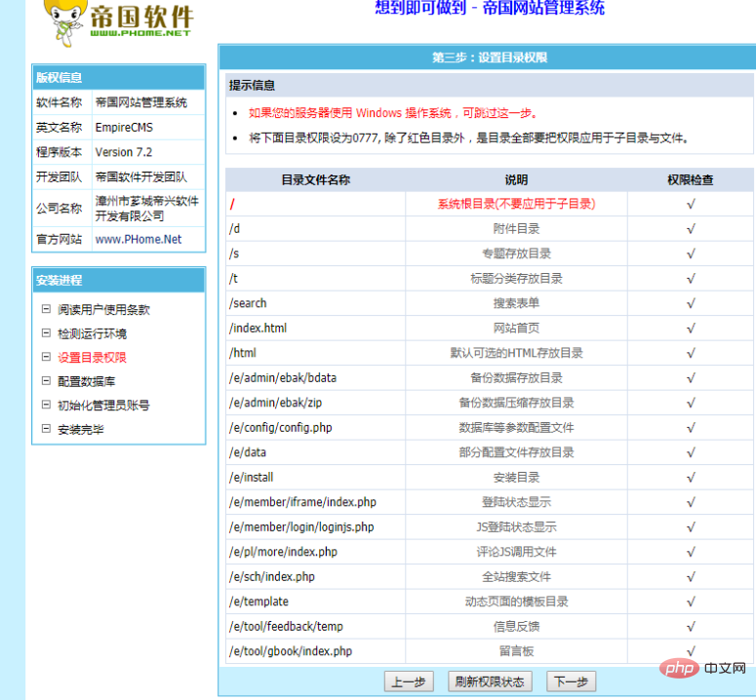This screenshot has height=700, width=756.
Task: Click box icon beside 设置目录权限
Action: [45, 357]
